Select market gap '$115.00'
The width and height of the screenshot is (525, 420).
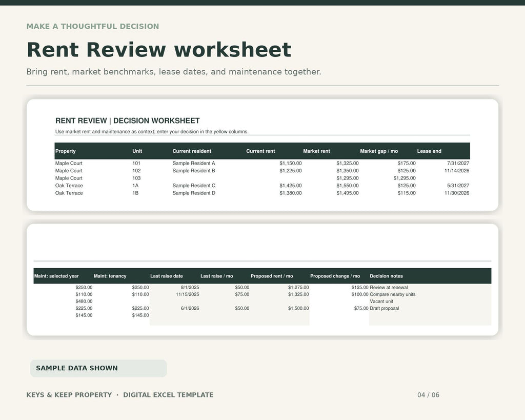pyautogui.click(x=407, y=193)
